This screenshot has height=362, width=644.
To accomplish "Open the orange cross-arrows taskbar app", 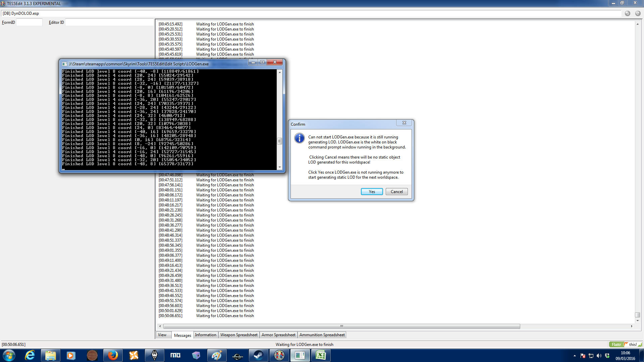I will click(133, 355).
